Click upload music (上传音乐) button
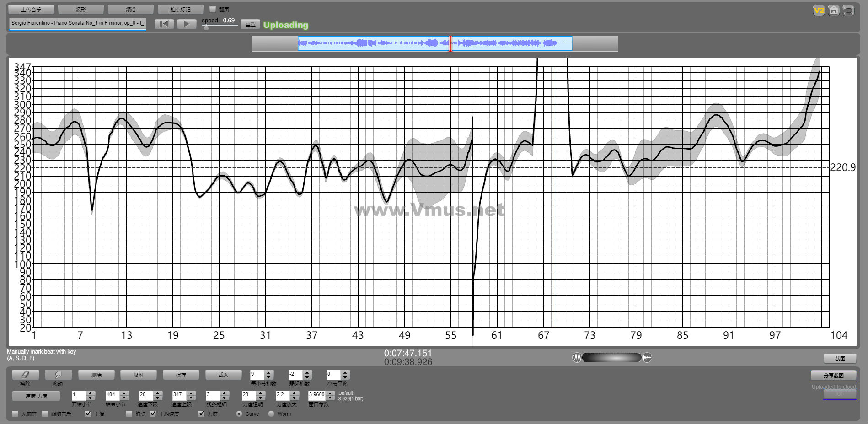 (x=31, y=9)
